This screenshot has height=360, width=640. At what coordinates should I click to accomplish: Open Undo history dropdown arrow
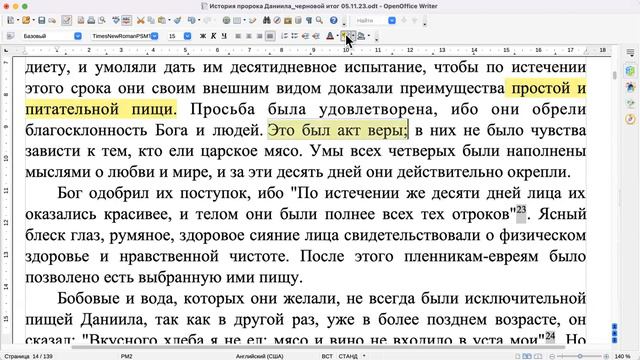pyautogui.click(x=199, y=20)
